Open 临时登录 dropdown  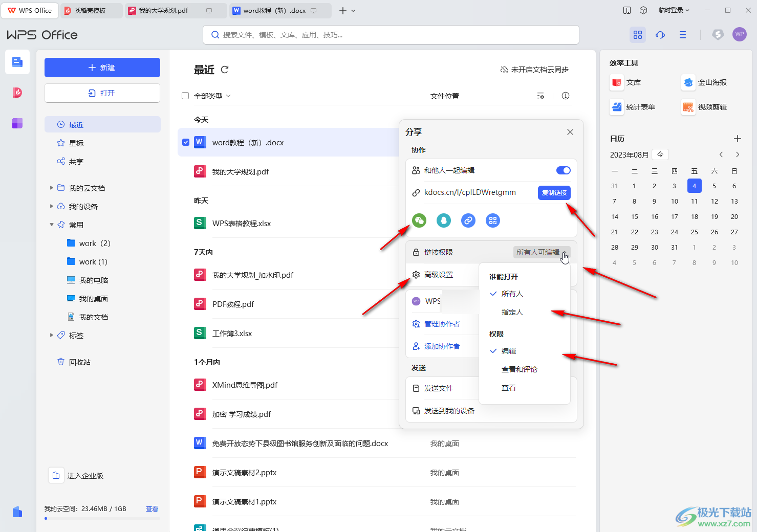tap(674, 10)
